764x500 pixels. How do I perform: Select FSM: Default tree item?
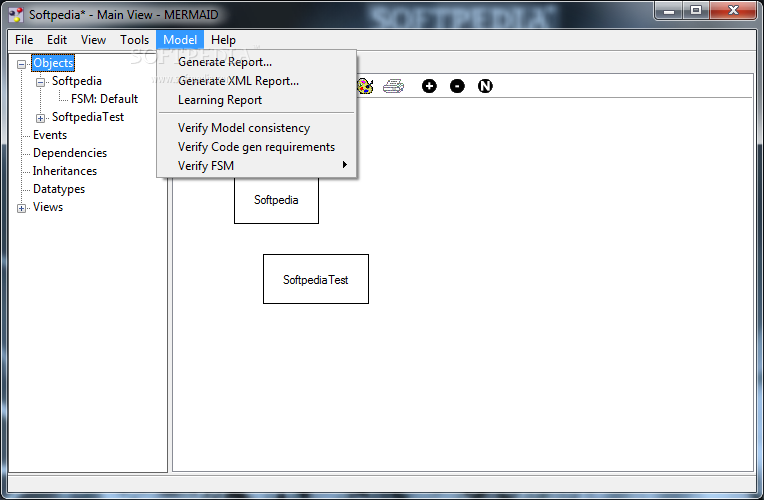104,99
